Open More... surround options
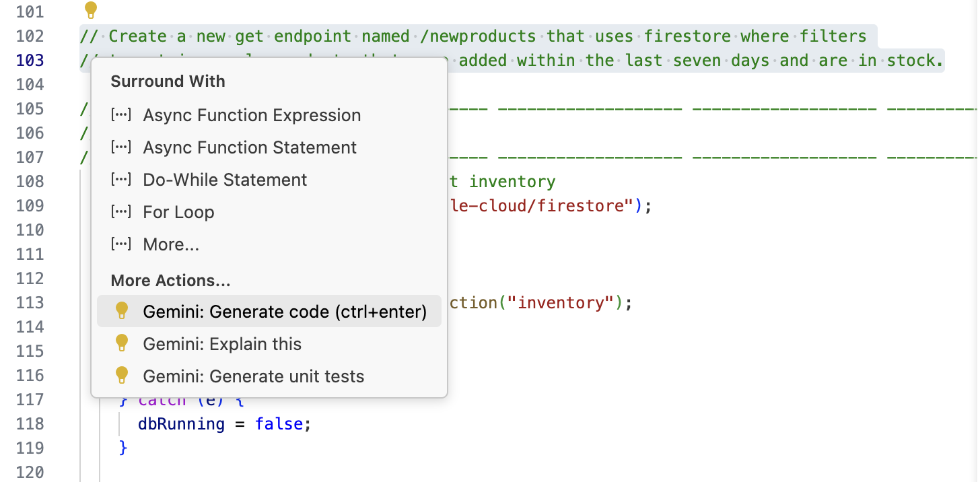The height and width of the screenshot is (482, 980). [x=269, y=244]
